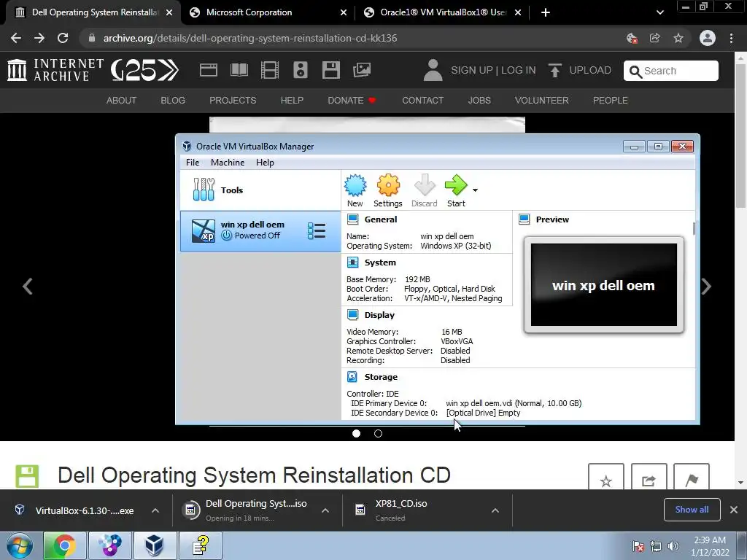
Task: Flag this item with flag button
Action: pyautogui.click(x=692, y=478)
